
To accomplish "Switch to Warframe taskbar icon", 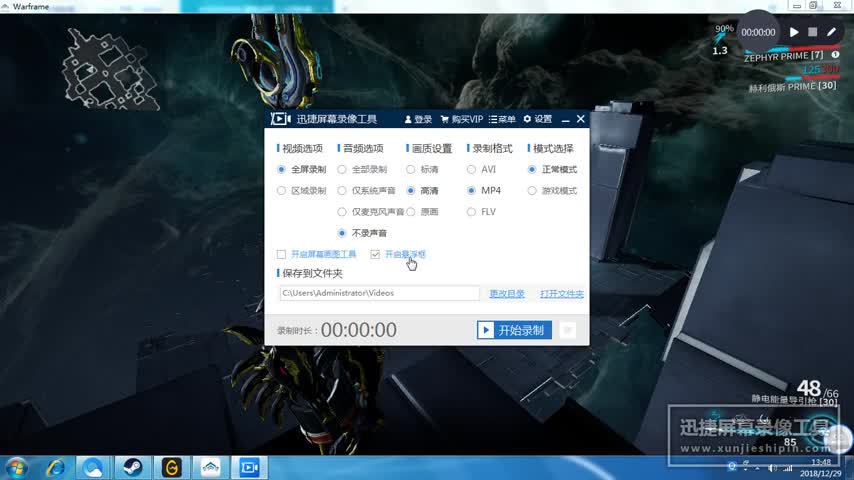I will coord(211,467).
